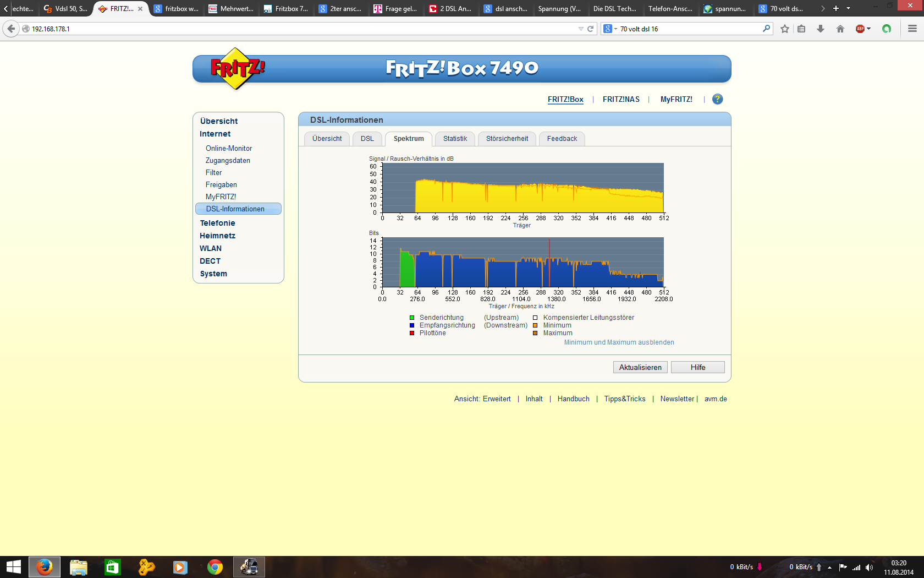Open the Action Center flag icon
Viewport: 924px width, 578px height.
tap(843, 568)
